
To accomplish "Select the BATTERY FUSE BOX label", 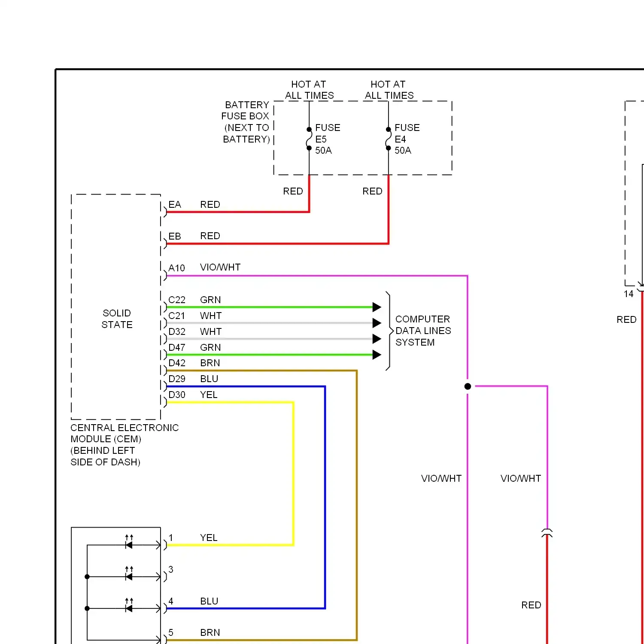I will pyautogui.click(x=246, y=122).
